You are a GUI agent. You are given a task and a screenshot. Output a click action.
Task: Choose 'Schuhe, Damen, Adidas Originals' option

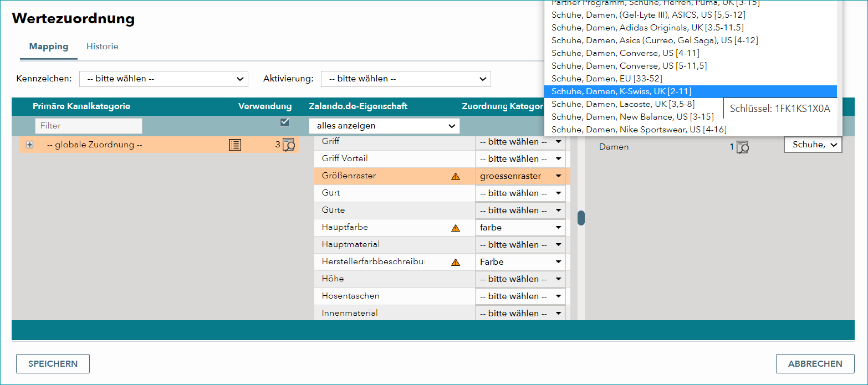(x=690, y=28)
